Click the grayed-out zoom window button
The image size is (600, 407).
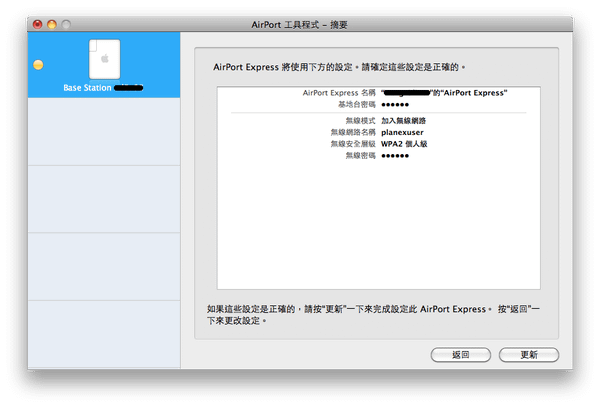pyautogui.click(x=66, y=24)
